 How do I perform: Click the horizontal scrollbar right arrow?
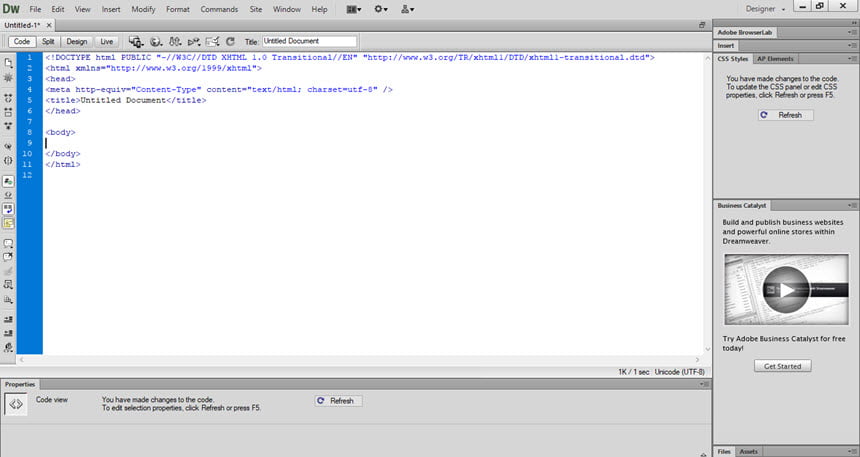pos(698,360)
